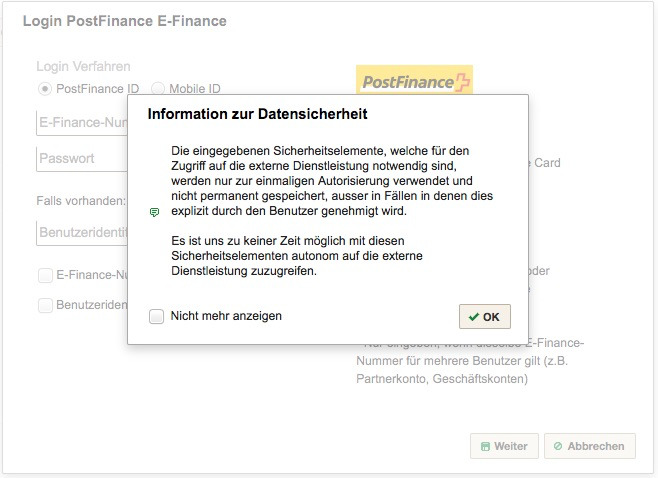658x478 pixels.
Task: Choose the Mobile ID login method
Action: (x=158, y=89)
